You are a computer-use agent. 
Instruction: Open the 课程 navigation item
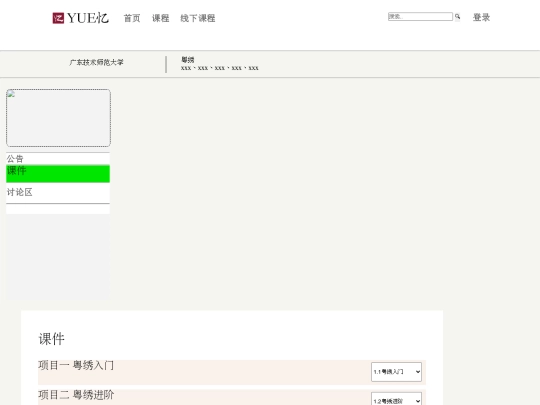(x=161, y=18)
